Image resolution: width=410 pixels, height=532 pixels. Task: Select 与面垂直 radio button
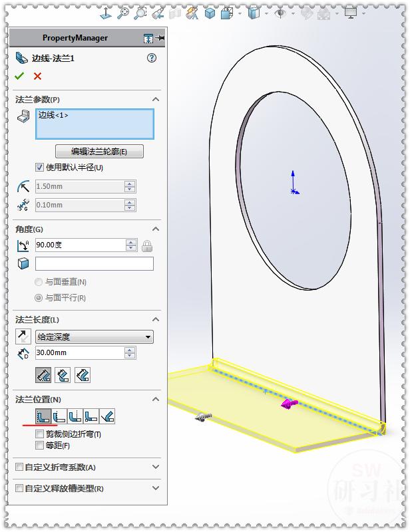click(39, 282)
